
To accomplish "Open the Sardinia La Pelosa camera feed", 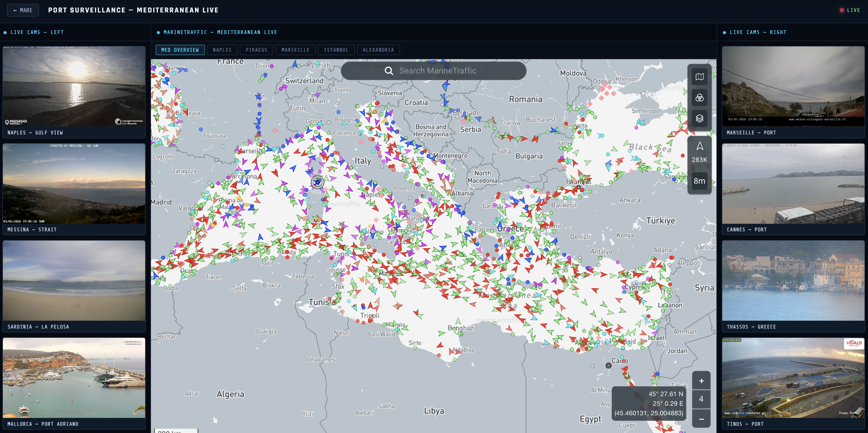I will coord(74,281).
